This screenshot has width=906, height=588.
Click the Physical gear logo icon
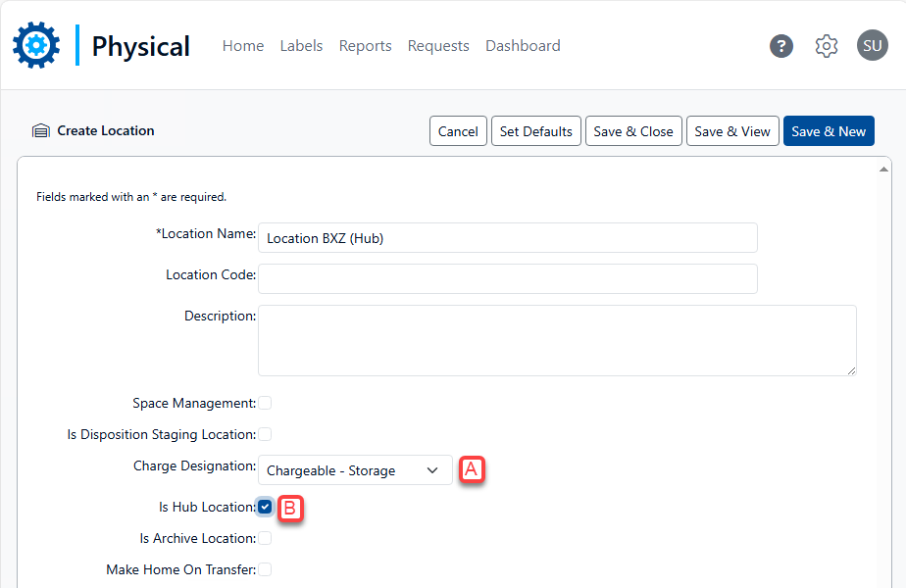pyautogui.click(x=36, y=45)
